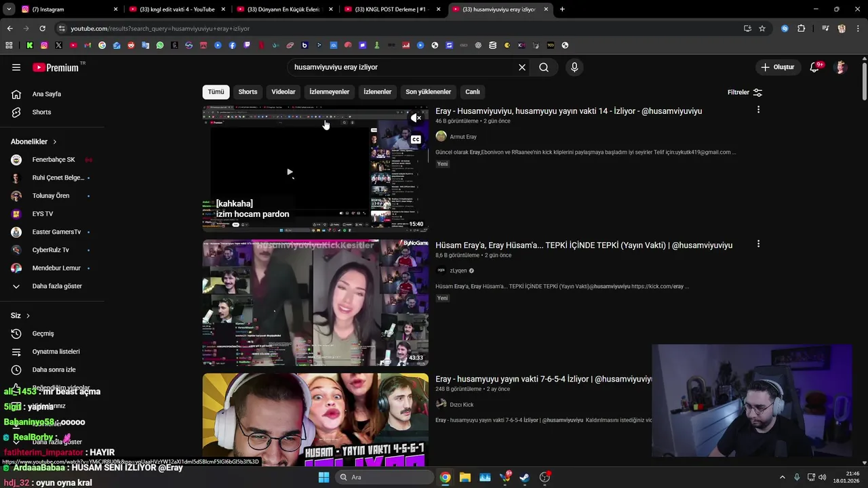This screenshot has height=488, width=868.
Task: Open the browser tab search dropdown
Action: click(9, 9)
